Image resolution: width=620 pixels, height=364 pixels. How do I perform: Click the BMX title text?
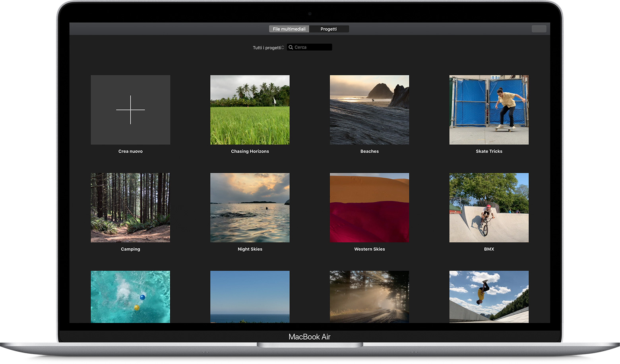(489, 249)
